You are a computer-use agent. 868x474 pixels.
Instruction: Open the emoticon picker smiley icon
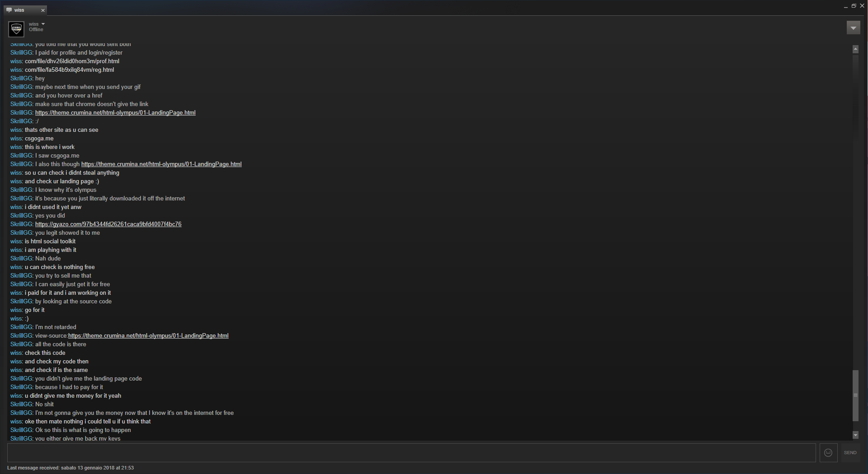point(828,452)
